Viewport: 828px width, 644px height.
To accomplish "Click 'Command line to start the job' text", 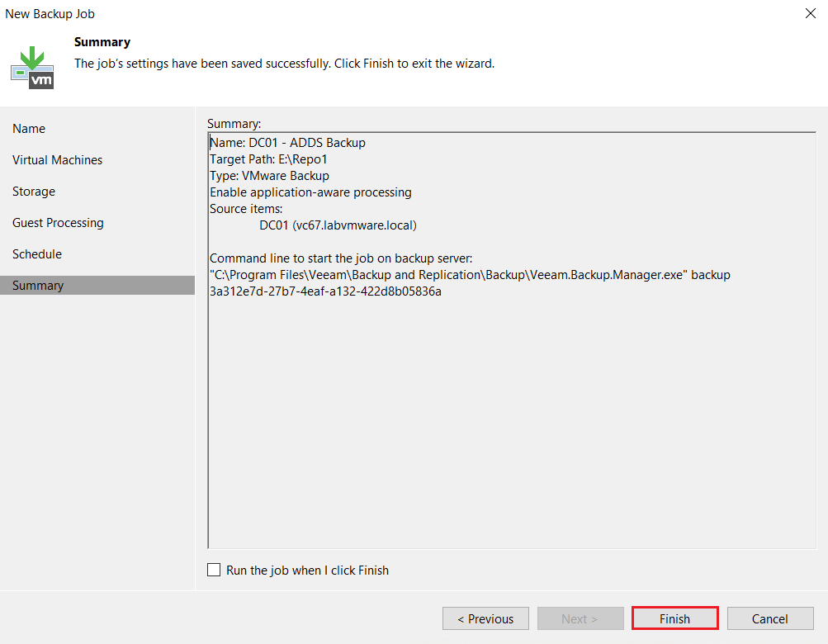I will coord(341,258).
